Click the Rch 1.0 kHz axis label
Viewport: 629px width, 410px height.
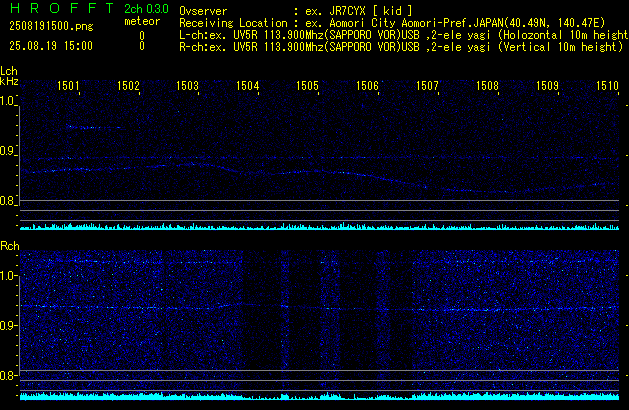(x=8, y=276)
